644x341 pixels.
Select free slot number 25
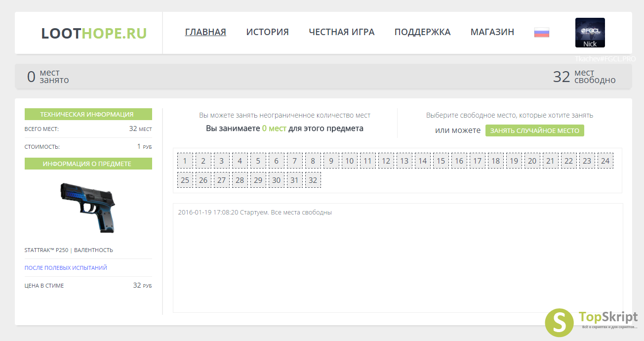[185, 180]
